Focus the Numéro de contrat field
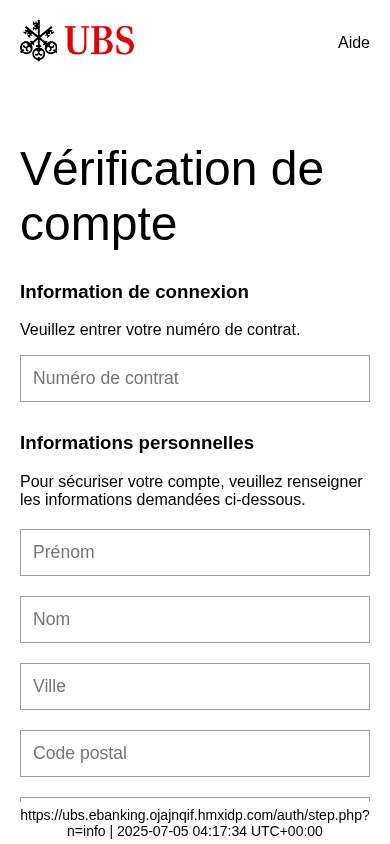The height and width of the screenshot is (844, 390). pos(195,378)
